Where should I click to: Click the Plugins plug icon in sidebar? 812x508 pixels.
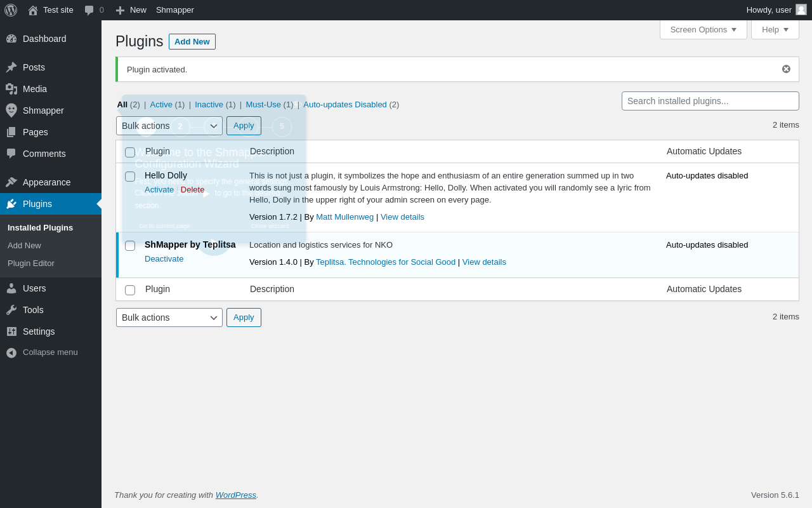coord(11,204)
